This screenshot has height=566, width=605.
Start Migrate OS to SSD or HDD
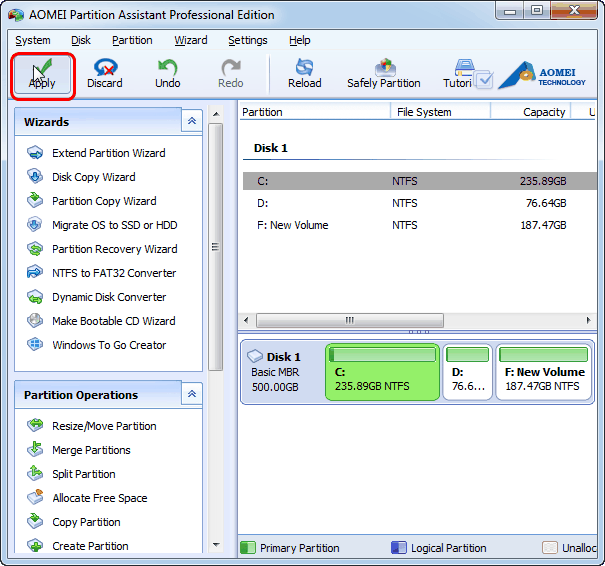pos(115,225)
